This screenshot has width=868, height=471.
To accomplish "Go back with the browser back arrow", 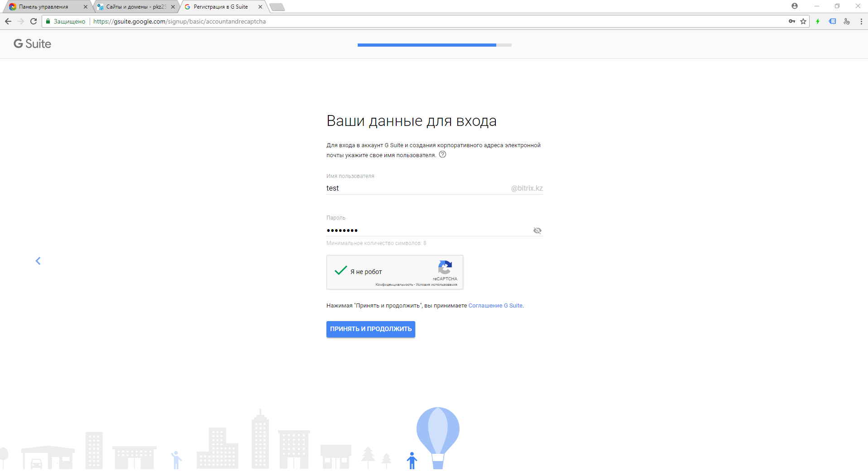I will point(8,21).
